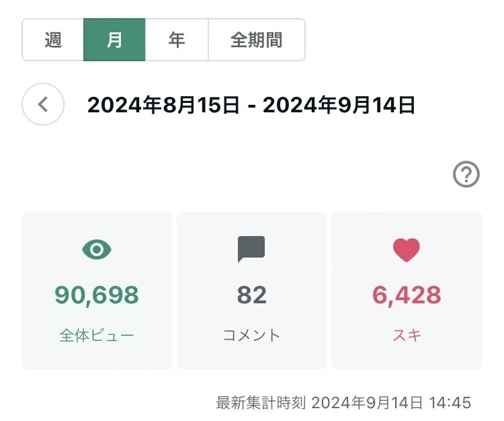Viewport: 504px width, 421px height.
Task: Click the green eye views icon
Action: 97,250
